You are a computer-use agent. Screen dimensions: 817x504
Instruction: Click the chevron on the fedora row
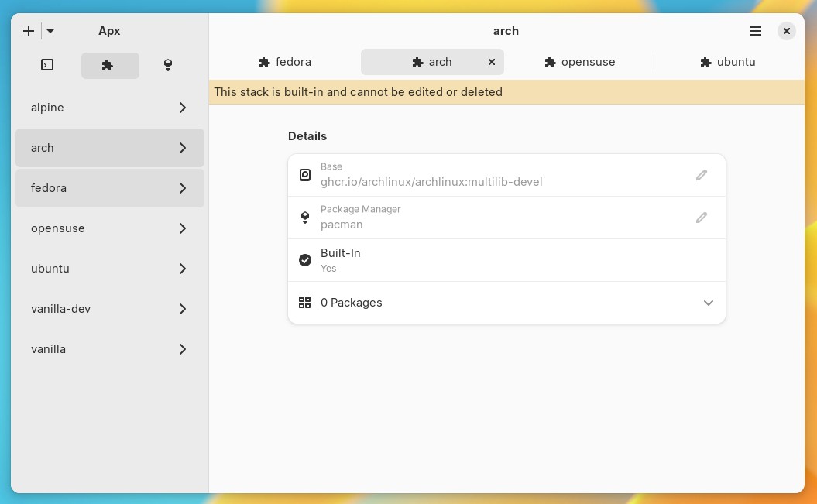point(182,188)
